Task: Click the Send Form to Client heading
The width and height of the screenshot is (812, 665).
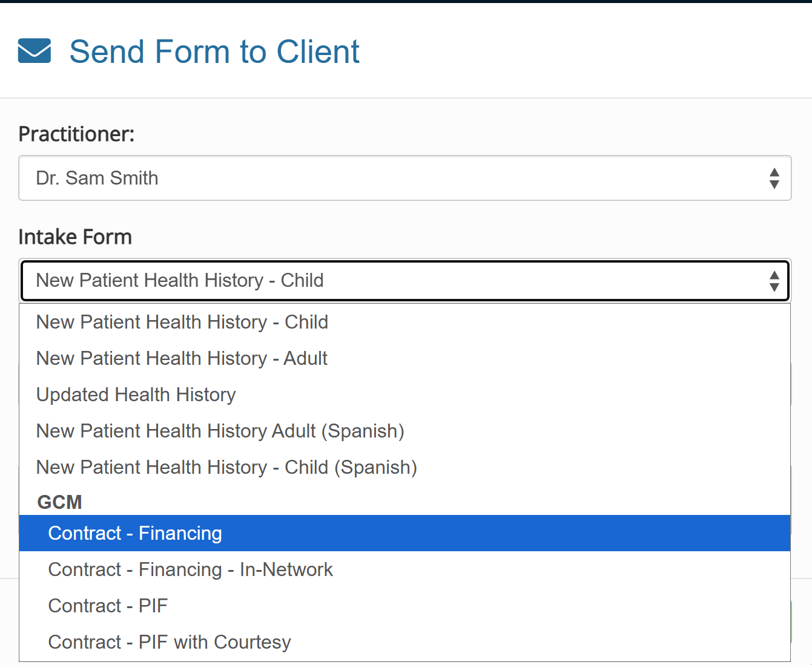Action: [214, 51]
